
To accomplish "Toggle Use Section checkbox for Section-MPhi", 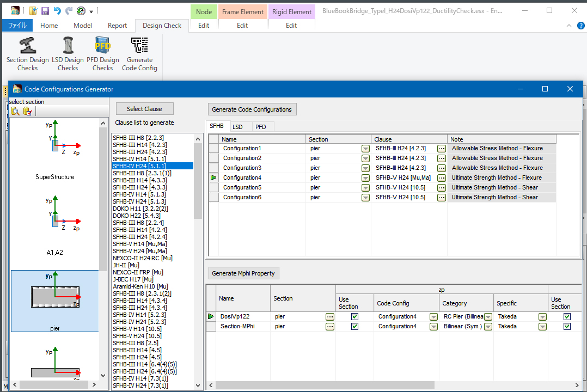I will pos(355,326).
